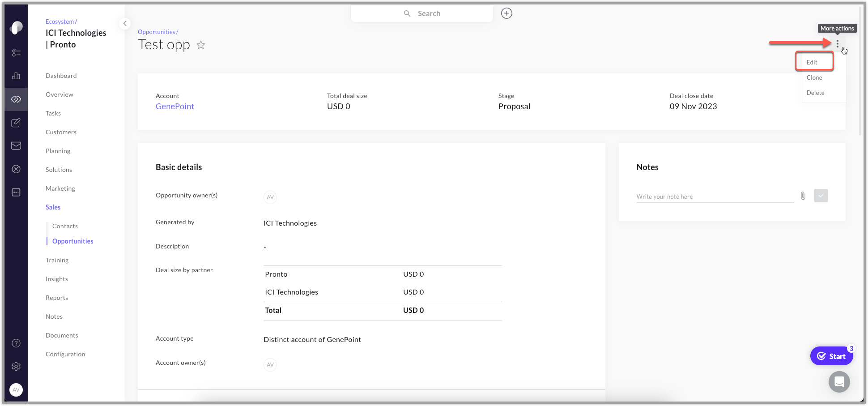Open Training in the sidebar
868x406 pixels.
(x=57, y=260)
